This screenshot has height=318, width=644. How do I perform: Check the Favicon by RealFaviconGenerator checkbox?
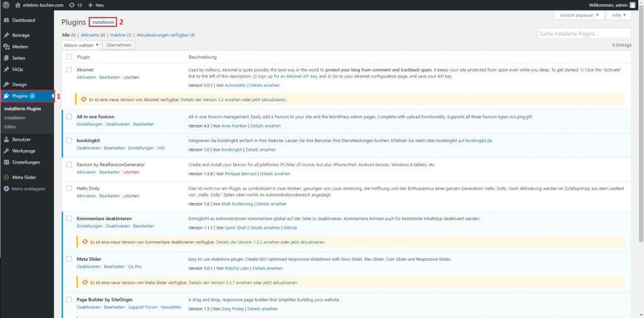pyautogui.click(x=69, y=165)
